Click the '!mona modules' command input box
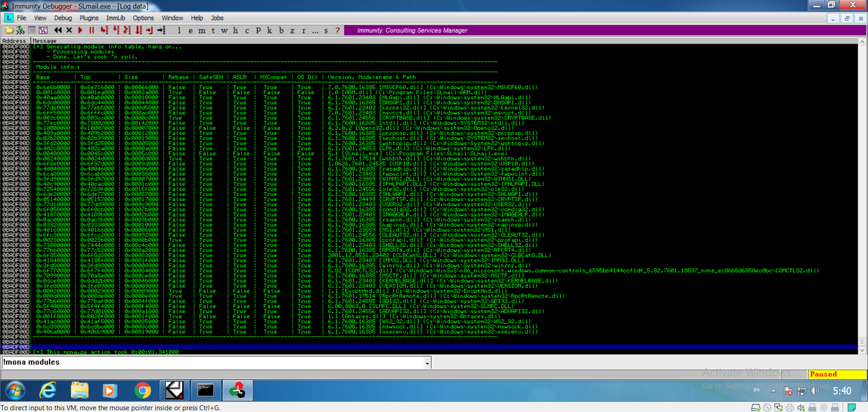Viewport: 868px width, 412px height. tap(213, 362)
